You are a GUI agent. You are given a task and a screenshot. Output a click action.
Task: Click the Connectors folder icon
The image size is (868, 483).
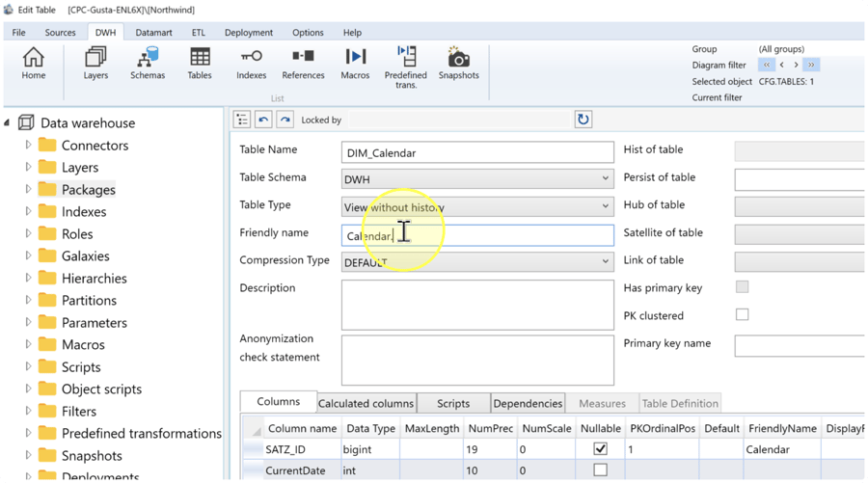[x=47, y=145]
